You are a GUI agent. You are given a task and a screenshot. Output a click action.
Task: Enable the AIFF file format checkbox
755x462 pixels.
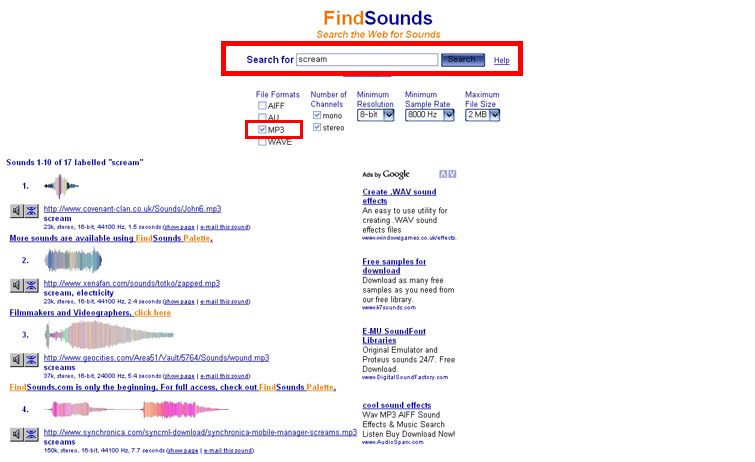(x=262, y=106)
